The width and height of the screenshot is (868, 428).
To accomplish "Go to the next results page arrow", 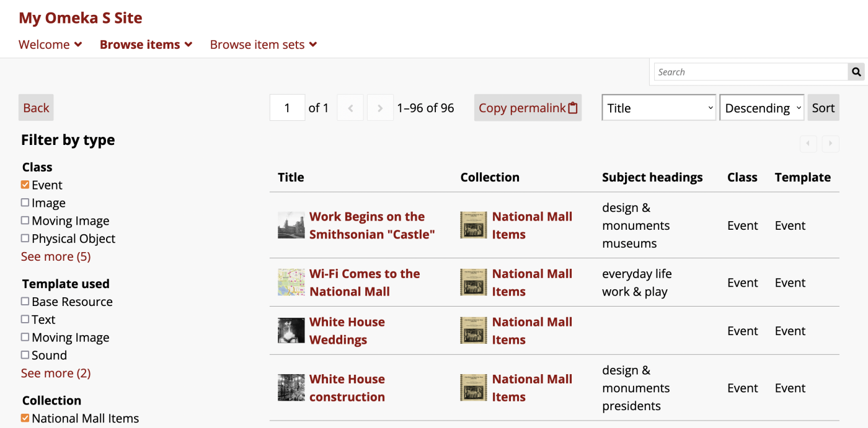I will click(380, 108).
